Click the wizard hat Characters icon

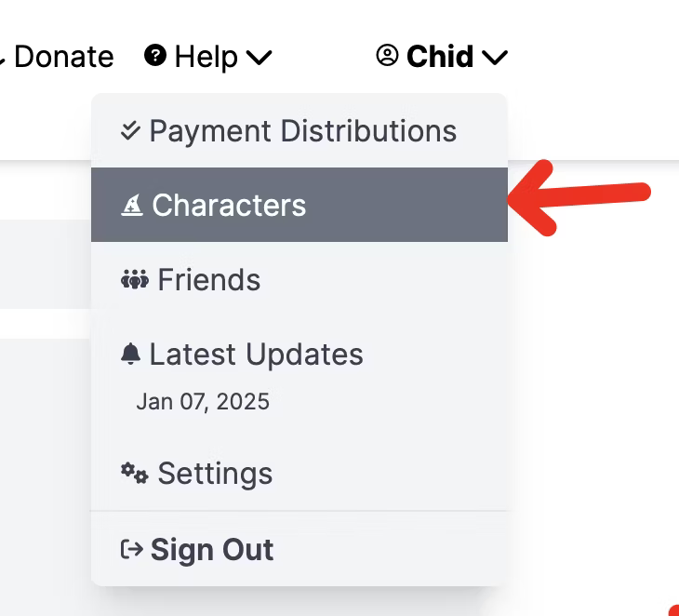[132, 205]
